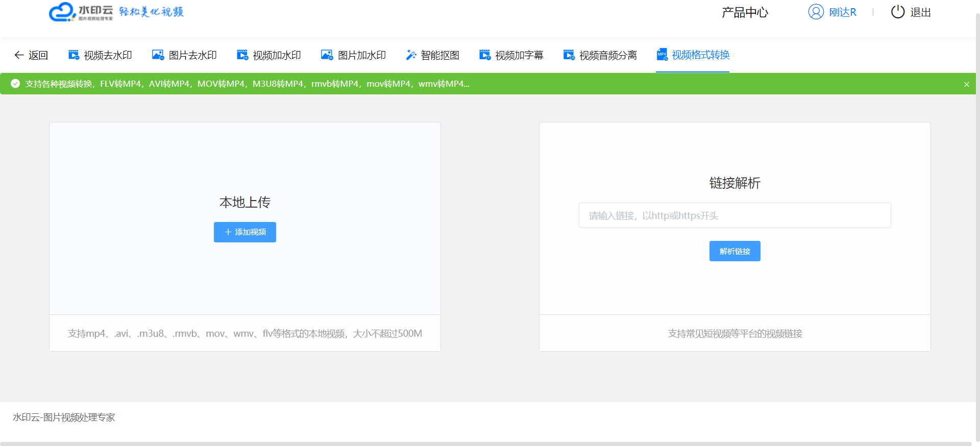Click the 图片去水印 image icon
Viewport: 980px width, 446px height.
point(158,55)
